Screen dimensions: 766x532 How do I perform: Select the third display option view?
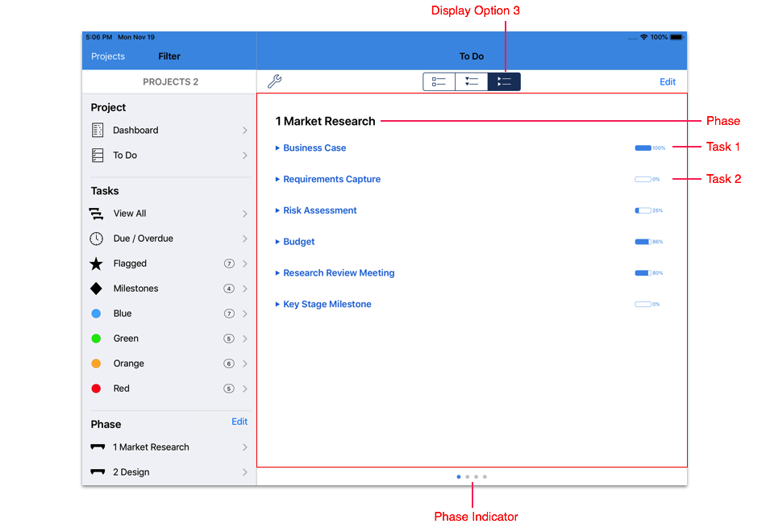click(504, 81)
